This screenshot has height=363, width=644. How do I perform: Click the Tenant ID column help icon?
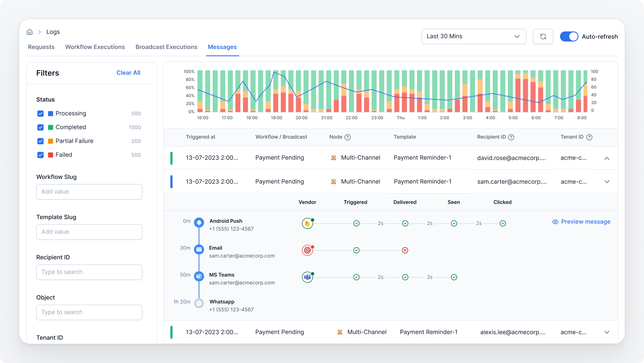589,137
